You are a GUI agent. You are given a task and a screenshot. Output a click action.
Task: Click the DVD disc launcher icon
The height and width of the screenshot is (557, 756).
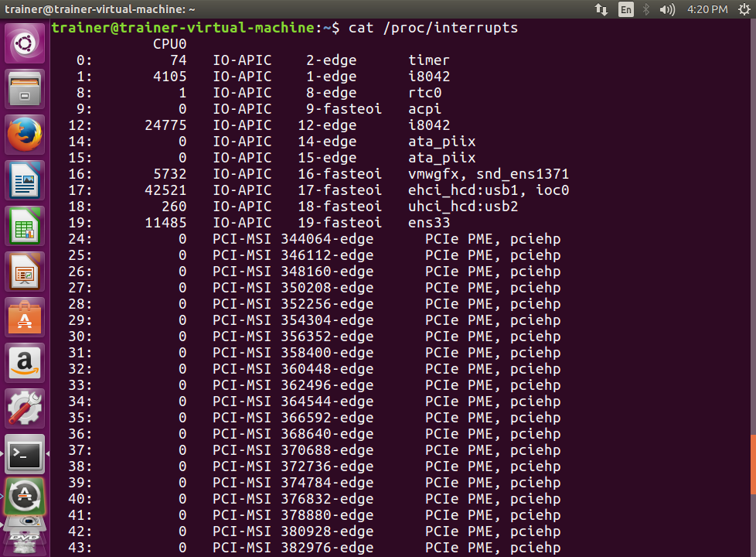25,536
